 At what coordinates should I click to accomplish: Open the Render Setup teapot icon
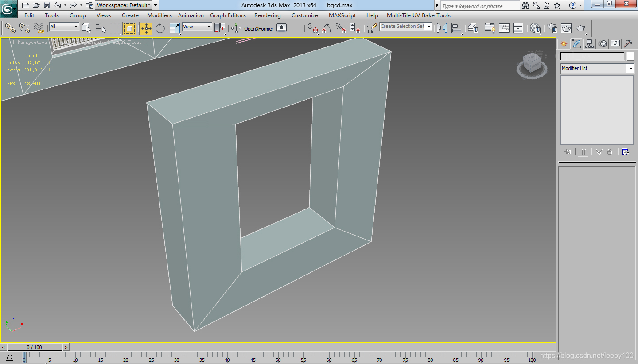[x=552, y=28]
